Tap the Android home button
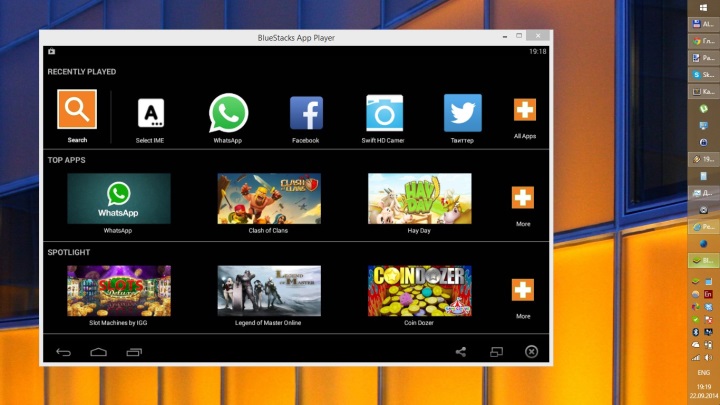The width and height of the screenshot is (720, 405). tap(98, 352)
